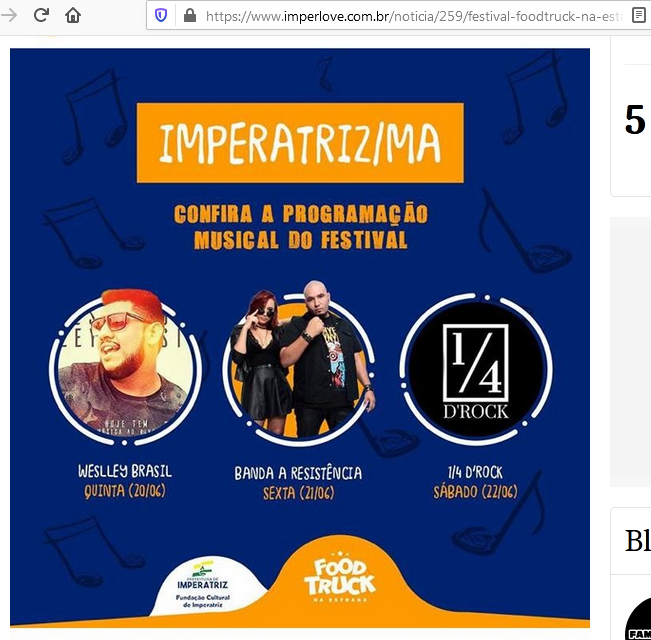Open the sidebar section starting with Bl
The width and height of the screenshot is (651, 640).
click(638, 540)
